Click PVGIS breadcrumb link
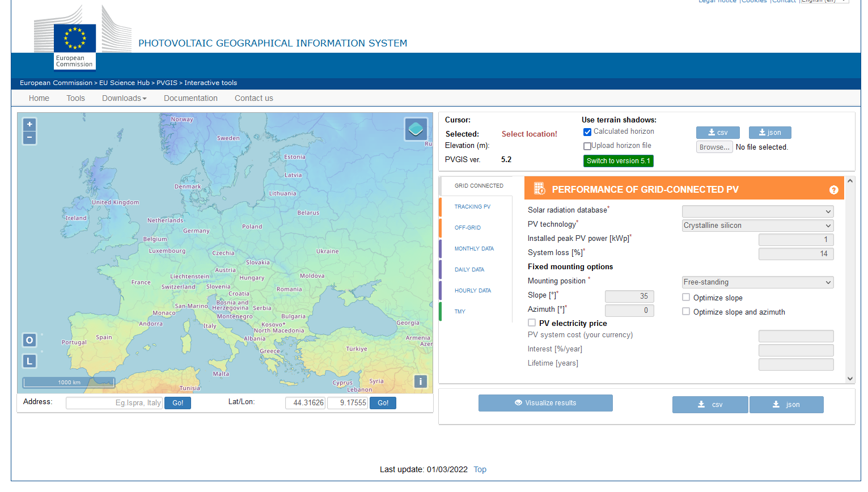 [x=167, y=83]
